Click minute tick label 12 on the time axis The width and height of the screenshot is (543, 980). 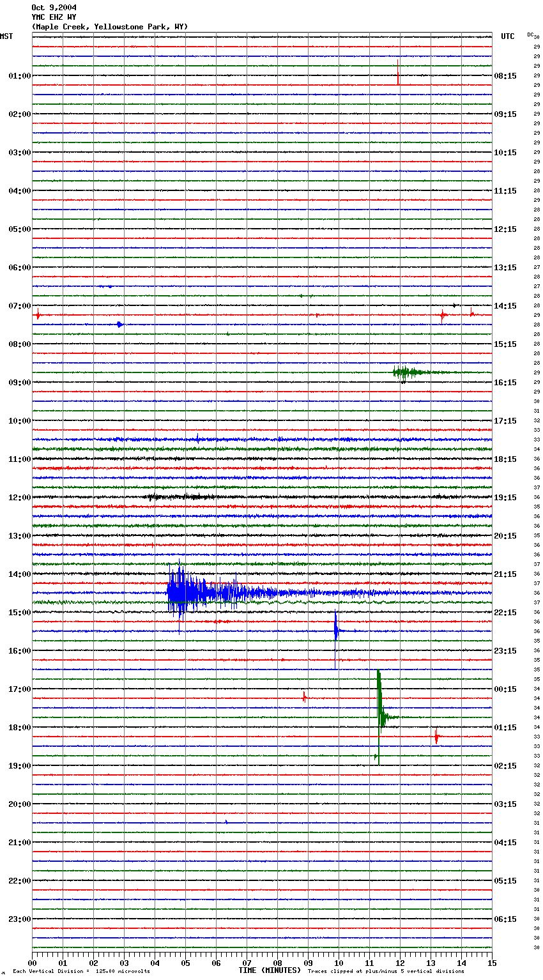pyautogui.click(x=400, y=963)
